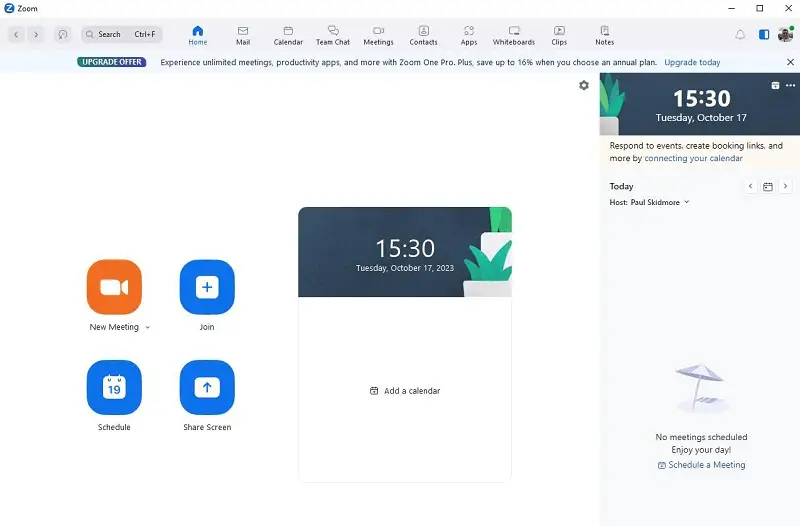This screenshot has height=526, width=800.
Task: Go to Team Chat tab
Action: point(333,36)
